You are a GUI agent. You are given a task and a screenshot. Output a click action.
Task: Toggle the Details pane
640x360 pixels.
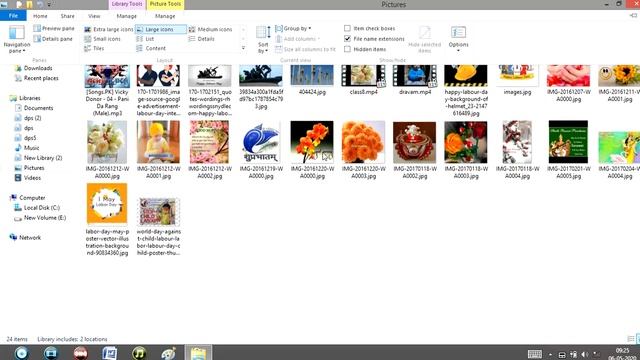pos(53,39)
